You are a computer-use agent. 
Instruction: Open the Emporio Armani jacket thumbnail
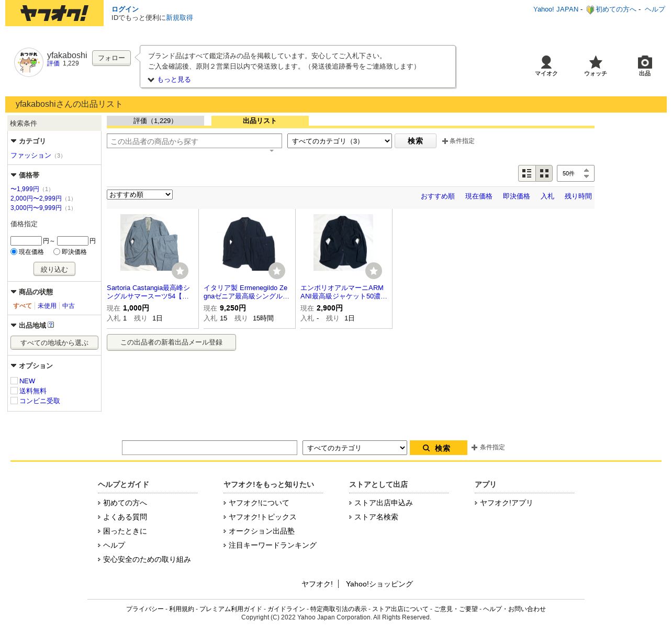tap(343, 242)
